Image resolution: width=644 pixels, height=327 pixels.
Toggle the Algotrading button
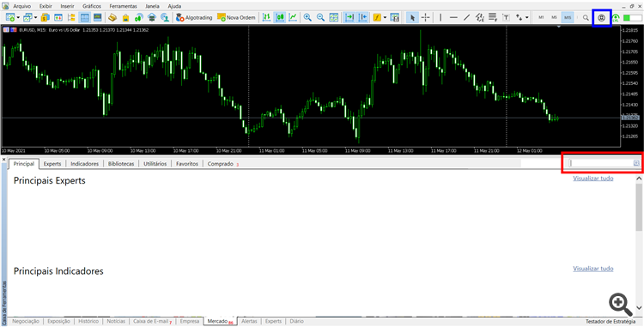tap(194, 18)
